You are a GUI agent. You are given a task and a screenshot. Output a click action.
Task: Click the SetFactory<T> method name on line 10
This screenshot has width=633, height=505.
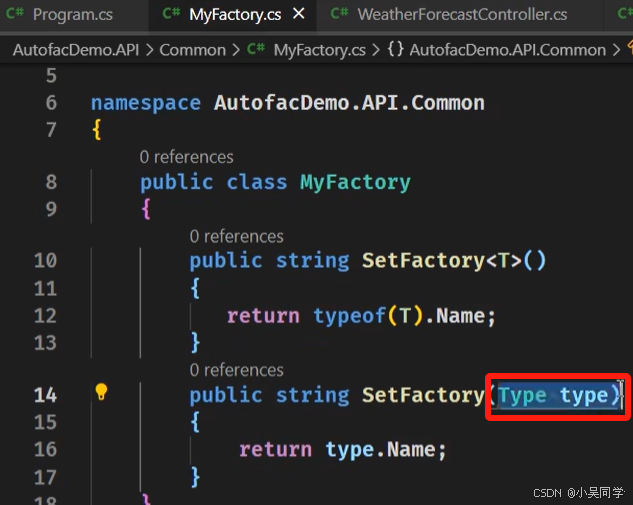(423, 261)
